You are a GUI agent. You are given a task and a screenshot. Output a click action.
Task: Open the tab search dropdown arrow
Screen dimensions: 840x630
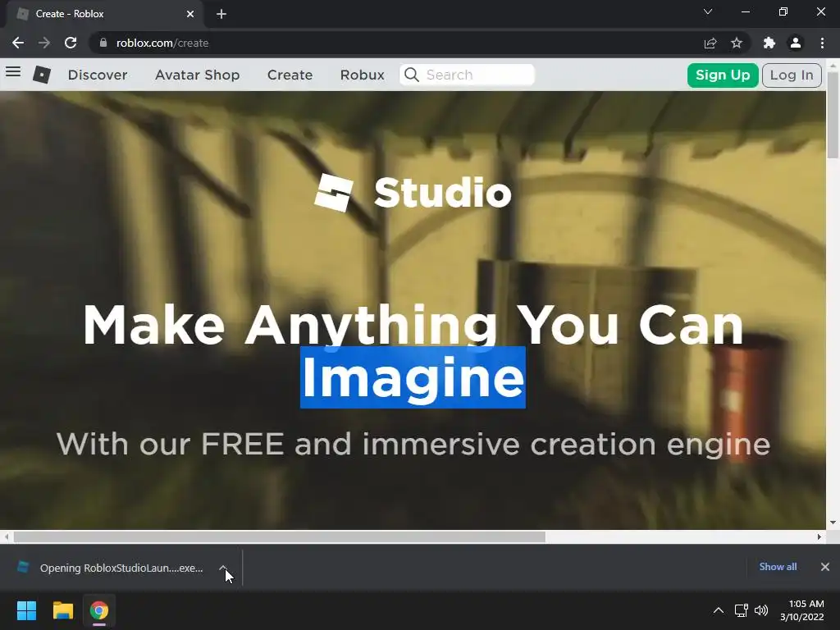click(708, 11)
